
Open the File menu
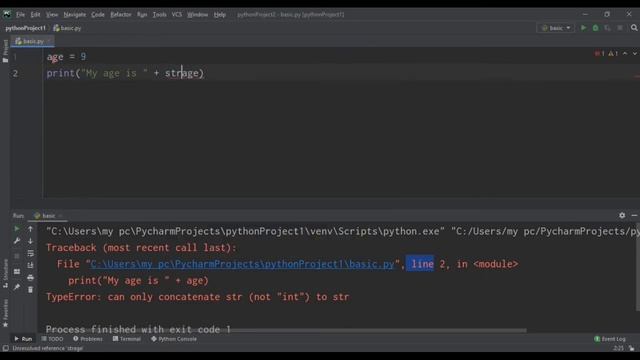(20, 14)
